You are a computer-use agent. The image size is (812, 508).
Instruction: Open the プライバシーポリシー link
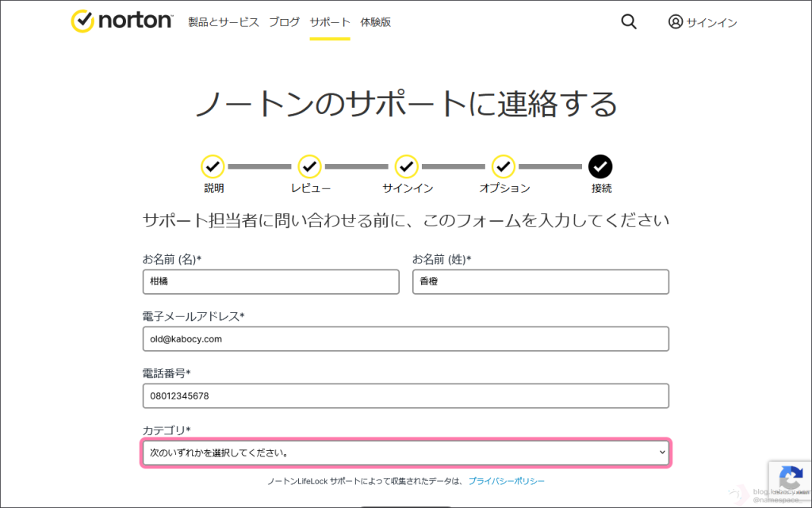[x=506, y=481]
